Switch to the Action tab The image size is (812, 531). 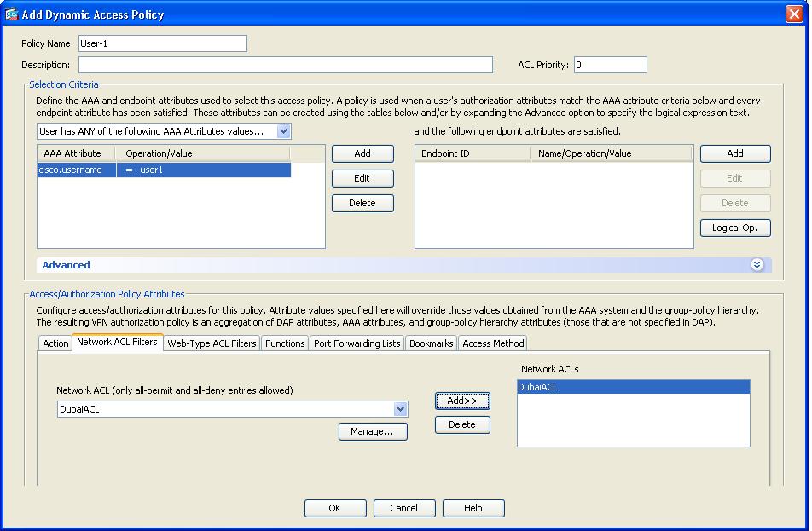[55, 343]
